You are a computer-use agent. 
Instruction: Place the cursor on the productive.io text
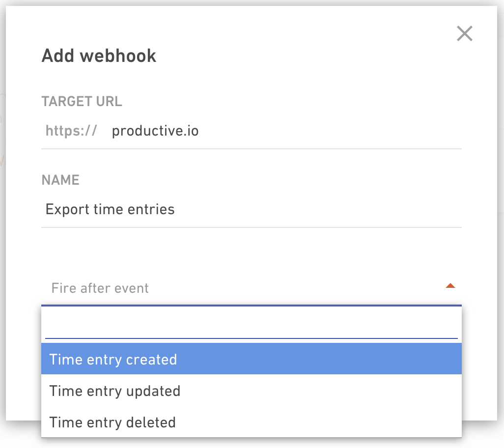click(x=155, y=131)
